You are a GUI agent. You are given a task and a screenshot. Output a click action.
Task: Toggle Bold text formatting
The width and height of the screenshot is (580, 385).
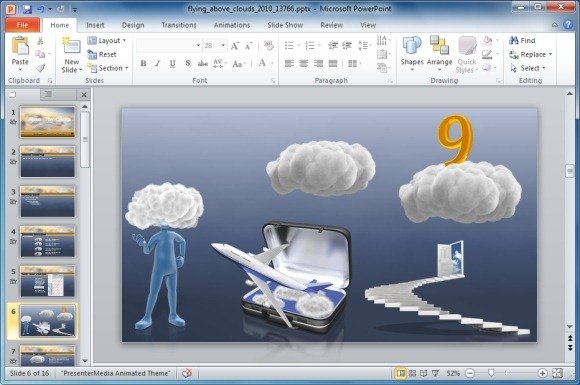coord(143,64)
